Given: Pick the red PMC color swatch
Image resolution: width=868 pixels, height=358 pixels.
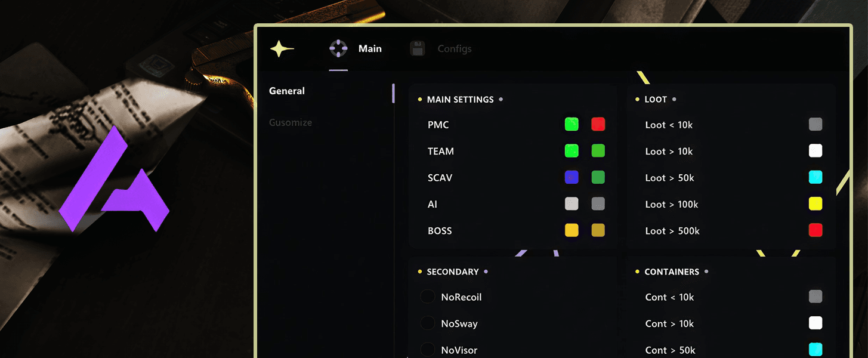Looking at the screenshot, I should point(598,125).
